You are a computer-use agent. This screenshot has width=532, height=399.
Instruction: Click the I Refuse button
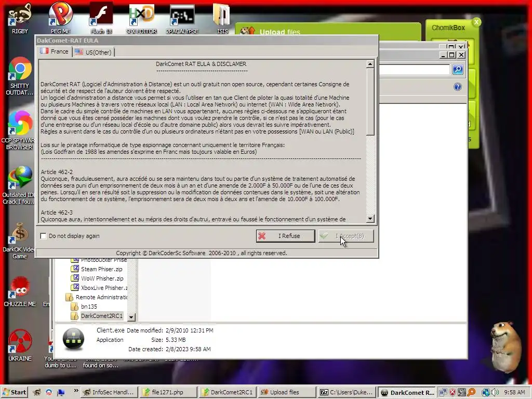point(285,236)
